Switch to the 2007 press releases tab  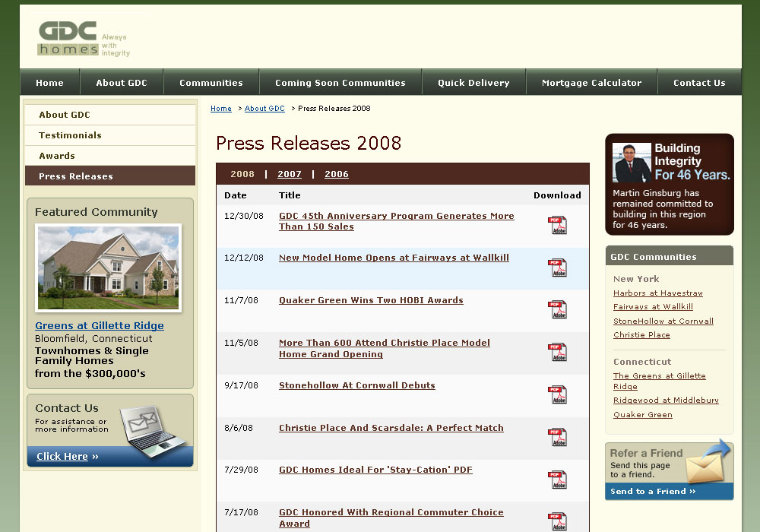tap(290, 174)
